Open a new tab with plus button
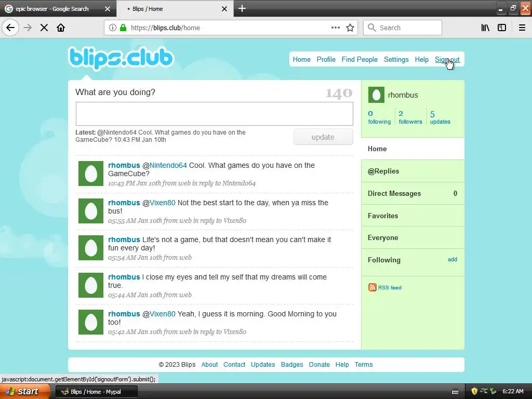The height and width of the screenshot is (399, 532). [x=242, y=8]
